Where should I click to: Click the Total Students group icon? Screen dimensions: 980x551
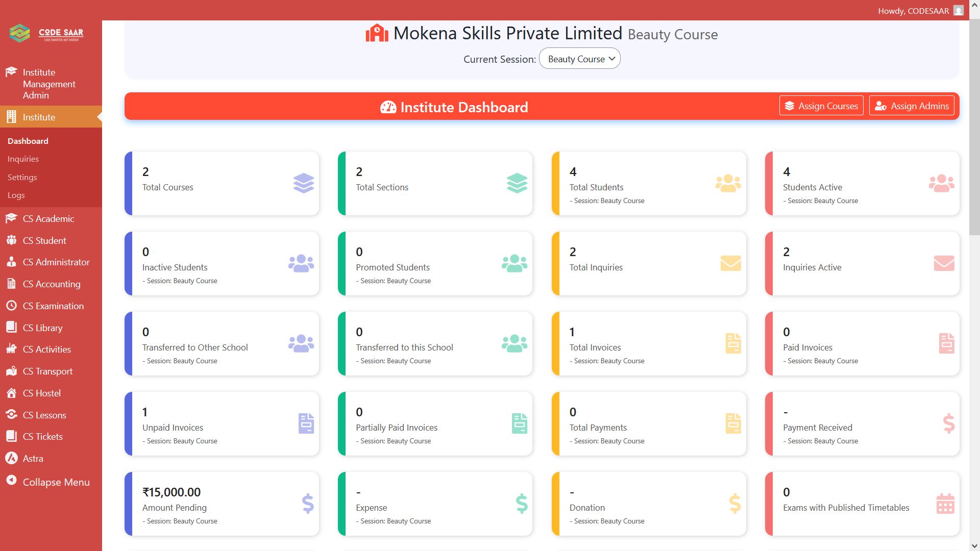(x=728, y=183)
